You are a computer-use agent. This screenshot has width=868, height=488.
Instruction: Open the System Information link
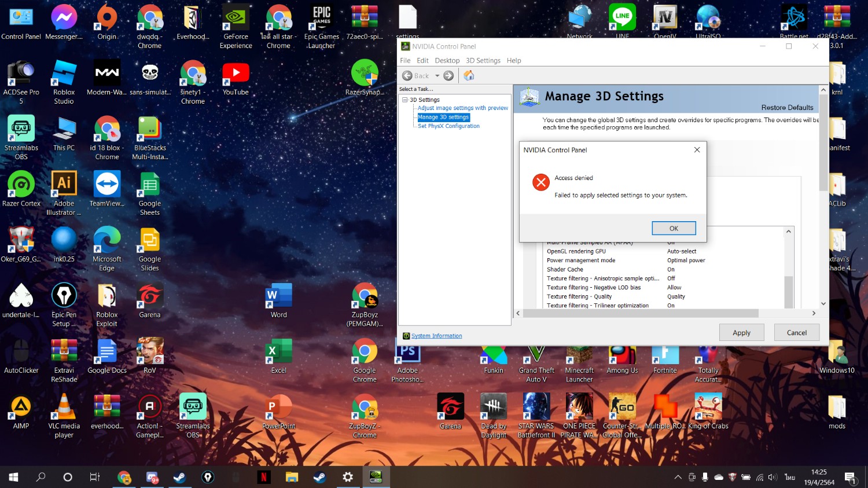[x=436, y=336]
